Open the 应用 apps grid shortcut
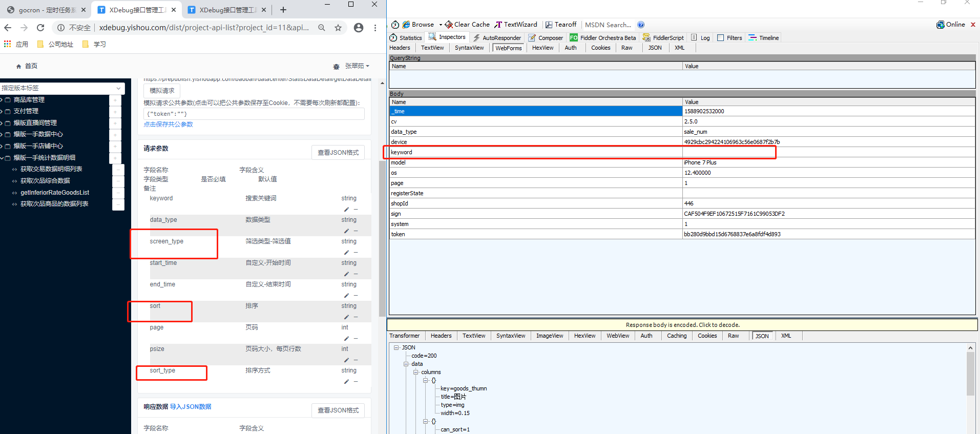980x434 pixels. [x=16, y=44]
